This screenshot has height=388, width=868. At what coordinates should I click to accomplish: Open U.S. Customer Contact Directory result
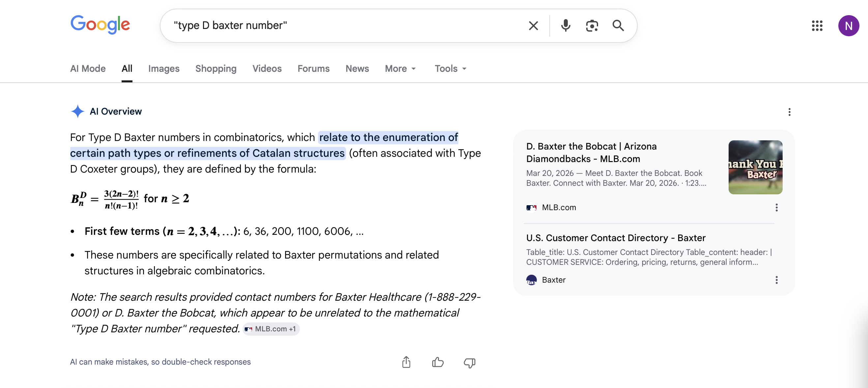click(616, 238)
